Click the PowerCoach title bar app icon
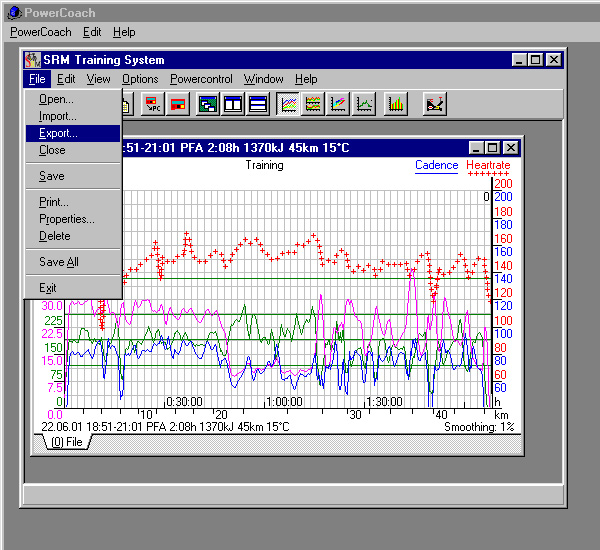The image size is (600, 550). [15, 13]
